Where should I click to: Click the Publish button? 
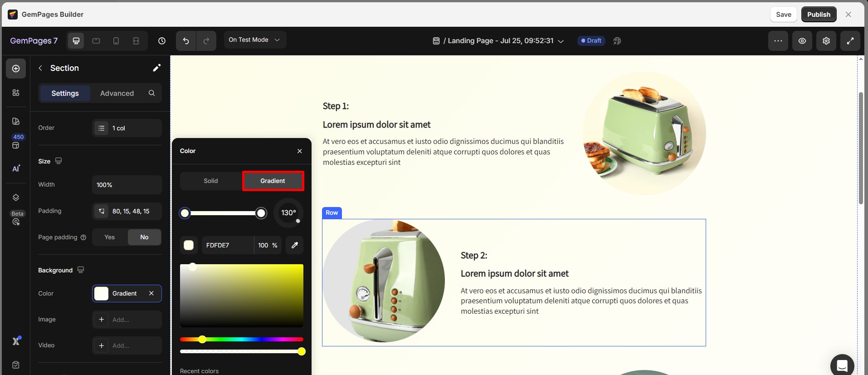click(819, 15)
